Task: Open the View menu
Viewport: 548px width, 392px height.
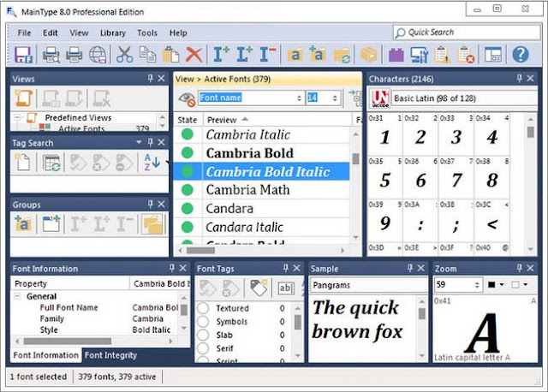Action: tap(79, 33)
